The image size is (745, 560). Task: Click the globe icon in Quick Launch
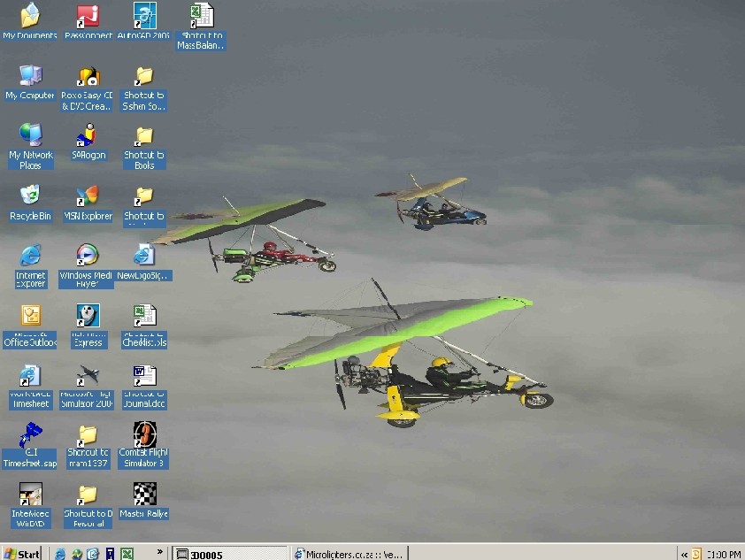[x=76, y=554]
